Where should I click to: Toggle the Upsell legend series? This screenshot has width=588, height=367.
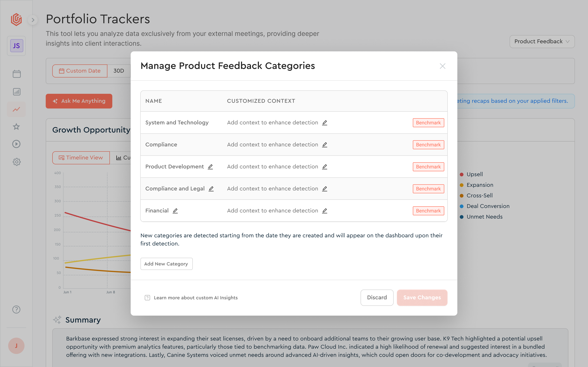(474, 174)
